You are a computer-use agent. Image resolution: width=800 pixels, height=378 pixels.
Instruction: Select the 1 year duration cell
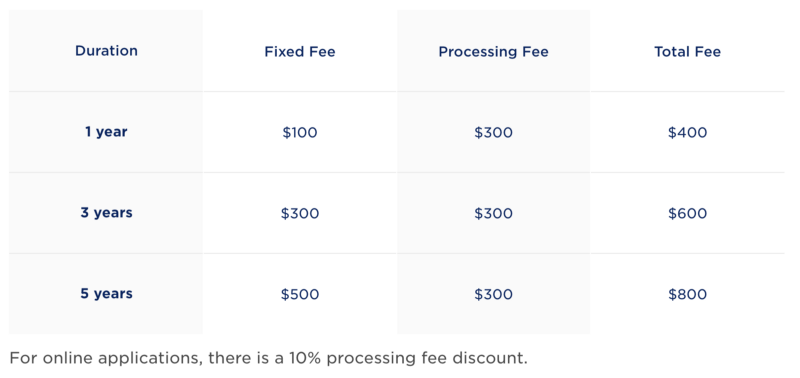[x=106, y=132]
